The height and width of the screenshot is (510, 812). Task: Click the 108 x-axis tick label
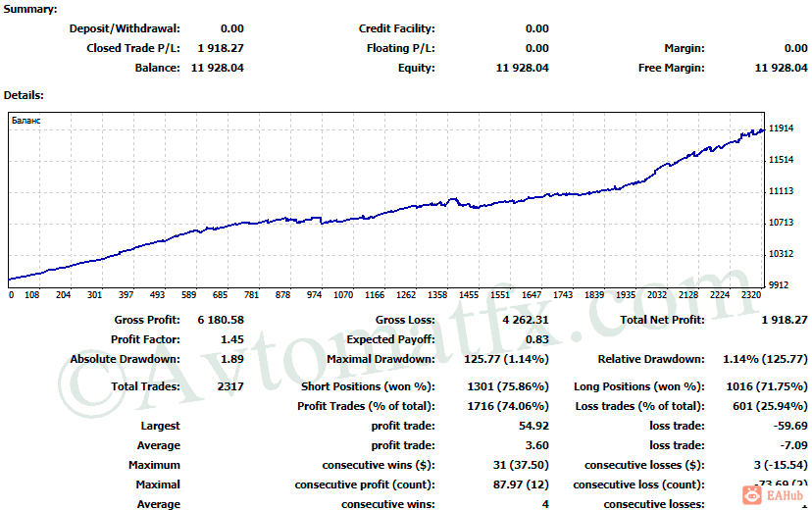click(32, 294)
